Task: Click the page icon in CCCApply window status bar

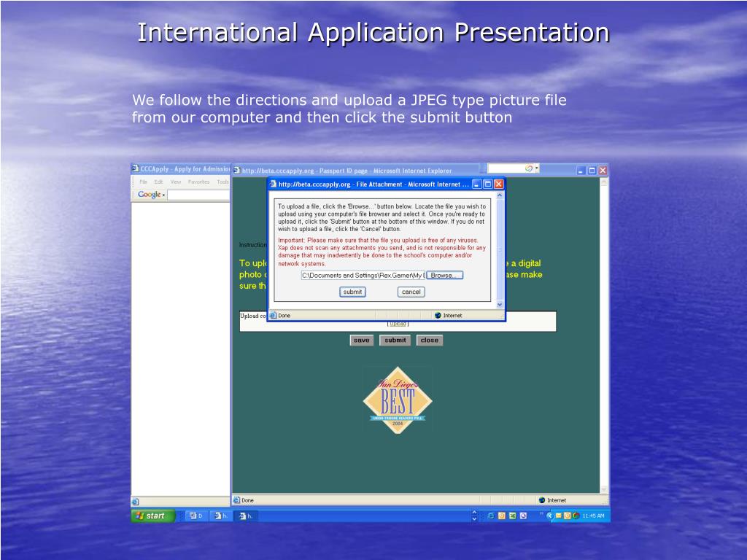Action: (135, 502)
